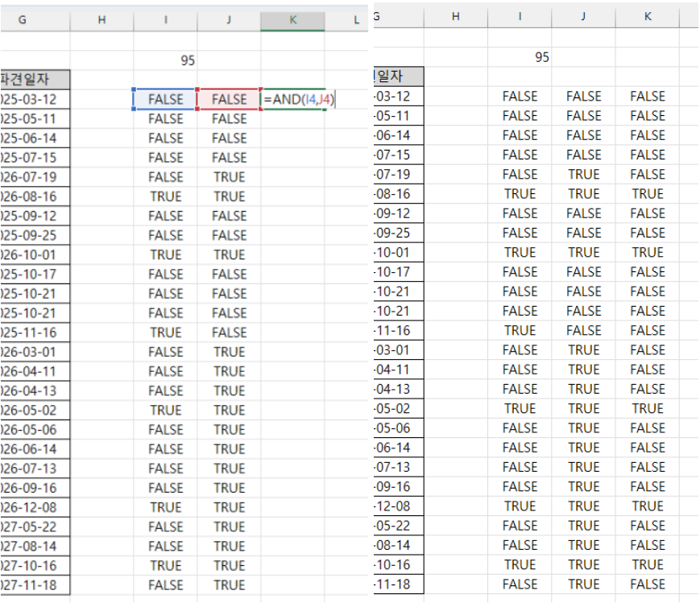Select column I header in left sheet
The height and width of the screenshot is (603, 700).
click(166, 19)
